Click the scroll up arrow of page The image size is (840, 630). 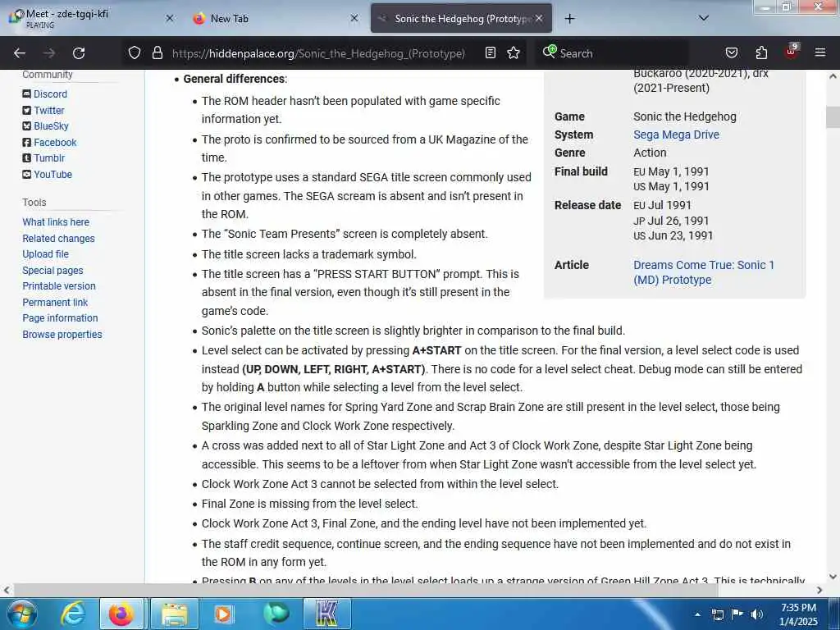point(833,76)
